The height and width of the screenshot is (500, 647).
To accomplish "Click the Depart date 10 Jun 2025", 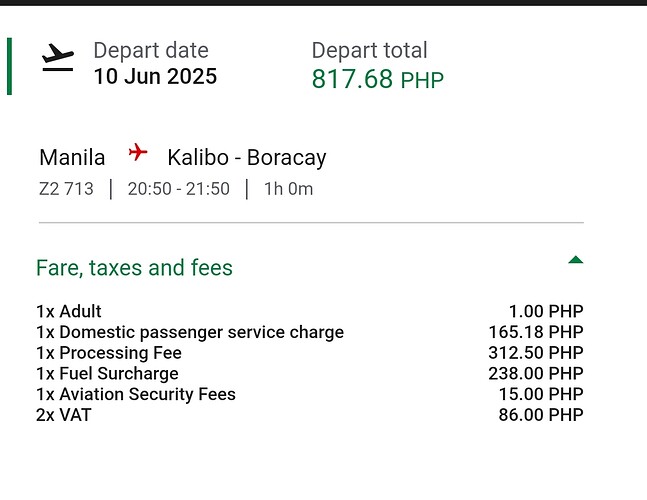I will point(155,77).
